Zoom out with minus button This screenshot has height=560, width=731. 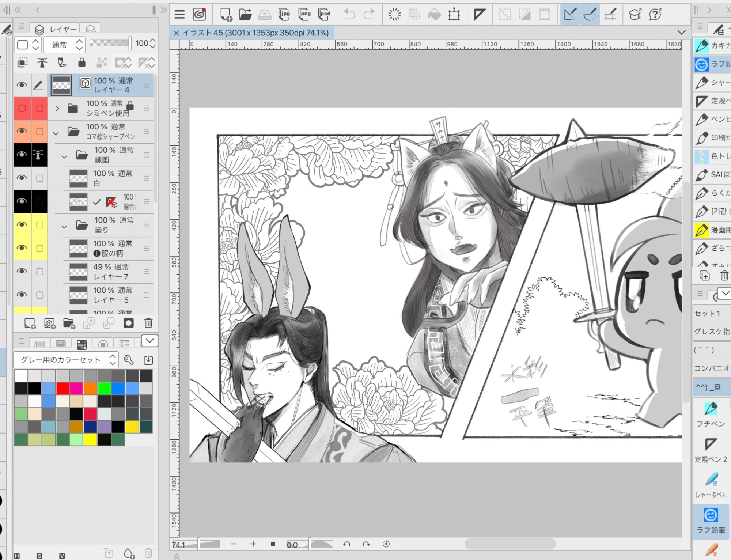[233, 544]
